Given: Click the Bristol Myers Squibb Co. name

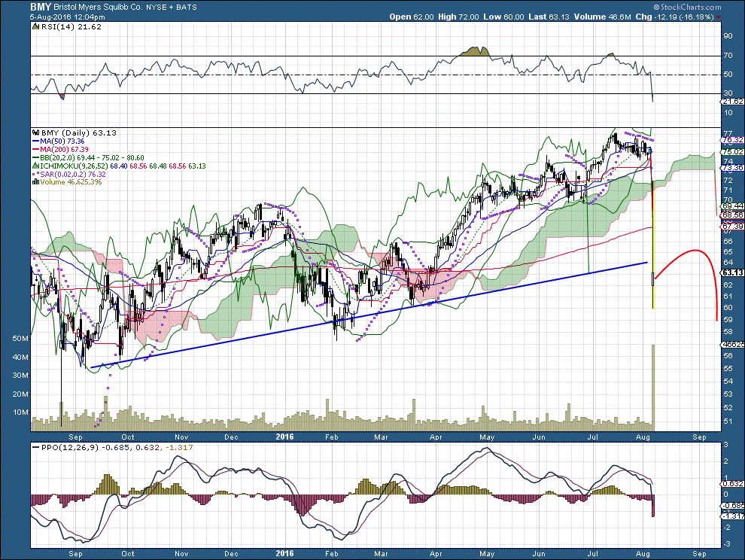Looking at the screenshot, I should (x=98, y=7).
